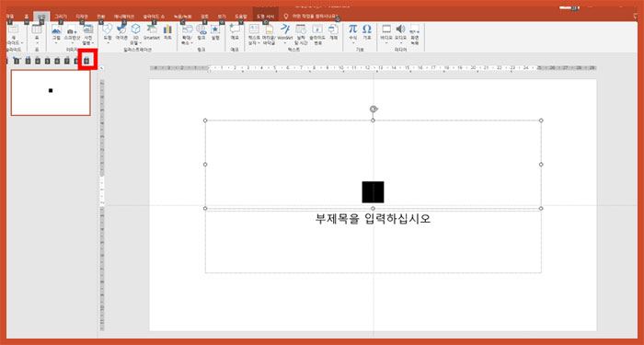644x345 pixels.
Task: Click the Tell me lightbulb icon
Action: (287, 16)
